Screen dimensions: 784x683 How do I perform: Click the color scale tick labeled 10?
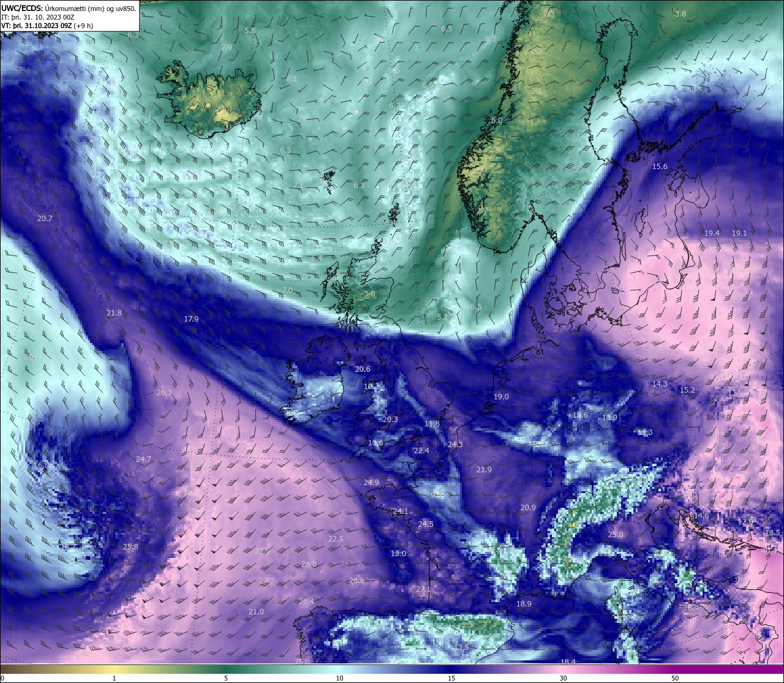[x=339, y=677]
